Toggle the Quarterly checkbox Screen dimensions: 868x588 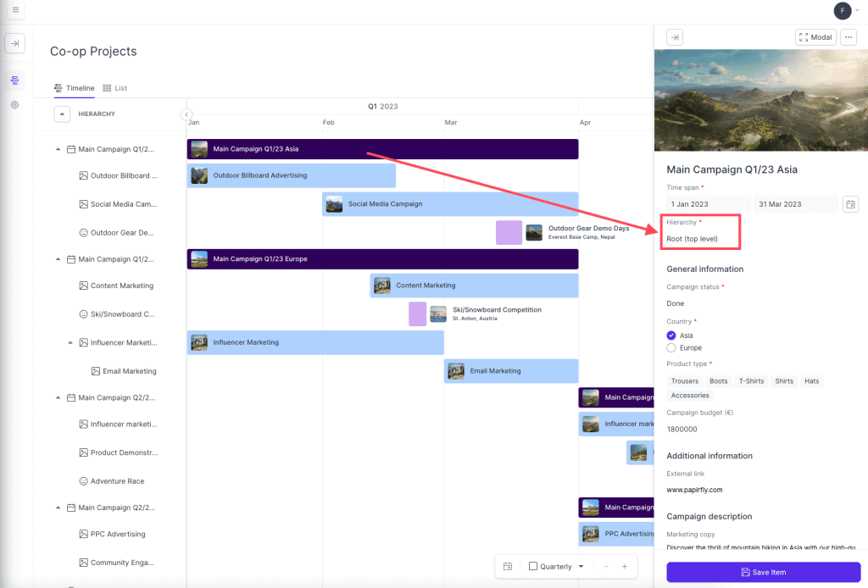pyautogui.click(x=532, y=567)
